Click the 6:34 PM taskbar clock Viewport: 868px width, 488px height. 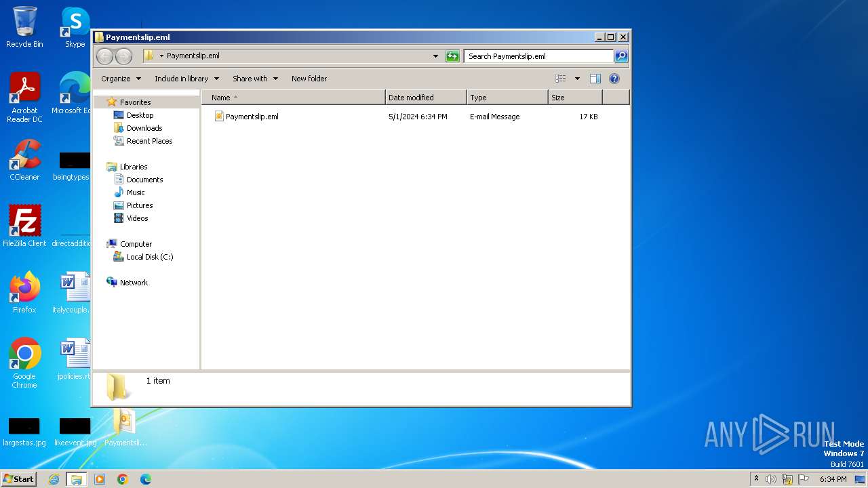pyautogui.click(x=833, y=479)
